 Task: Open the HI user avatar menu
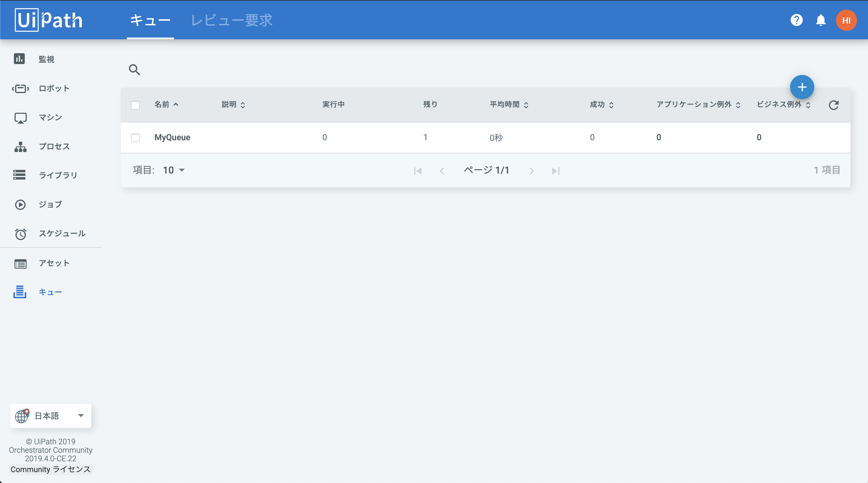point(847,20)
